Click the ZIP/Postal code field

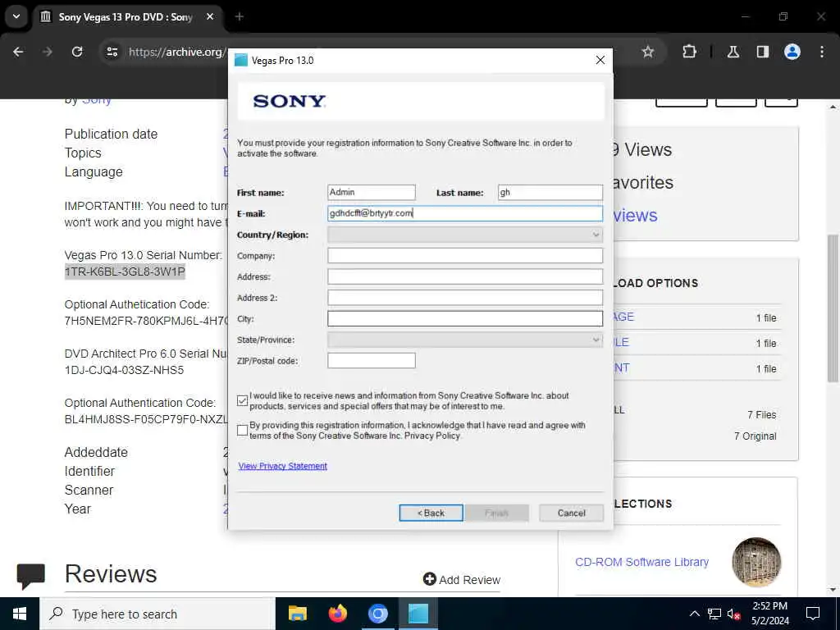coord(372,361)
